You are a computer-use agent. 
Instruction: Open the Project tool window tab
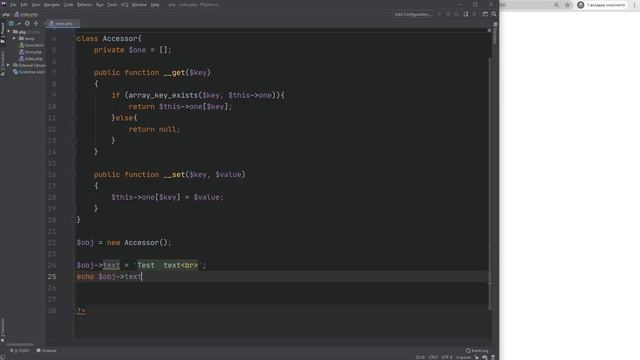pyautogui.click(x=2, y=33)
